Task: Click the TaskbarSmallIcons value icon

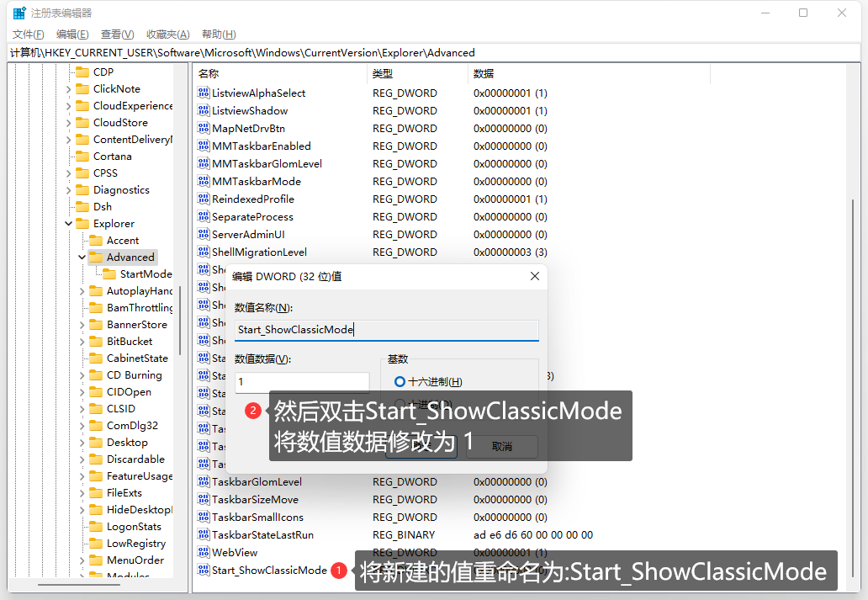Action: point(204,517)
